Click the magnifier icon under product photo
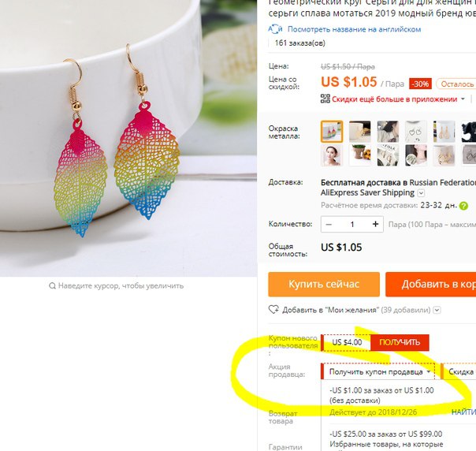 [x=52, y=285]
